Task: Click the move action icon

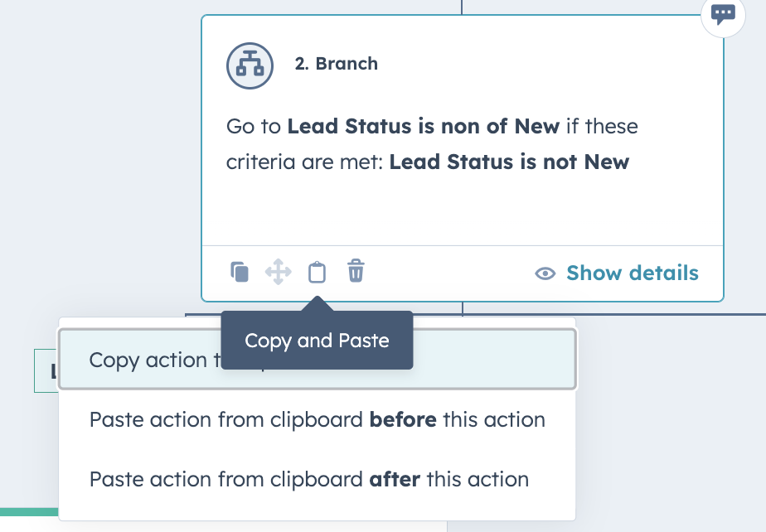Action: pos(279,271)
